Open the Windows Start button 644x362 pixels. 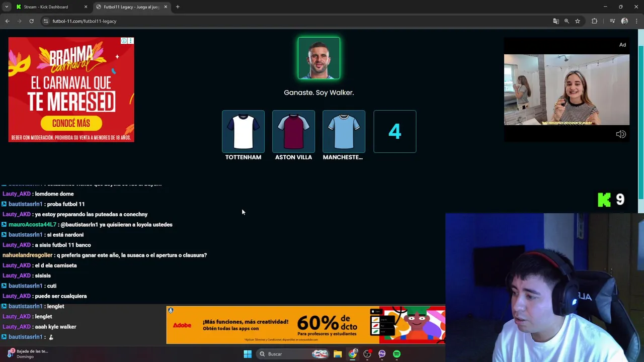click(248, 354)
